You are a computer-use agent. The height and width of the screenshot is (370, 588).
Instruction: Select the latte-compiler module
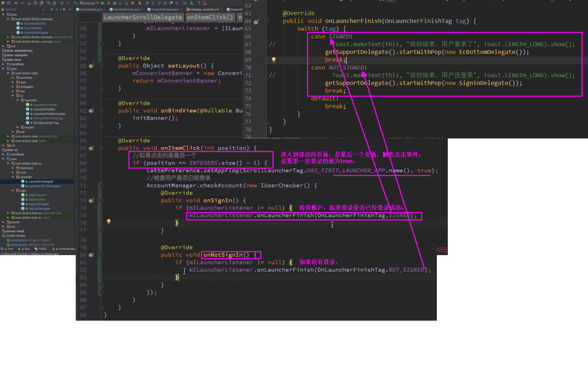coord(15,55)
